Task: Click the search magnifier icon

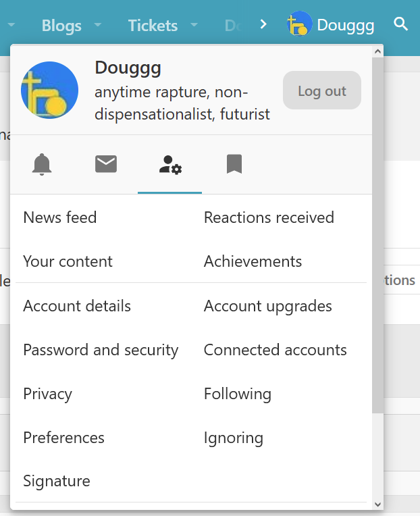Action: tap(401, 25)
